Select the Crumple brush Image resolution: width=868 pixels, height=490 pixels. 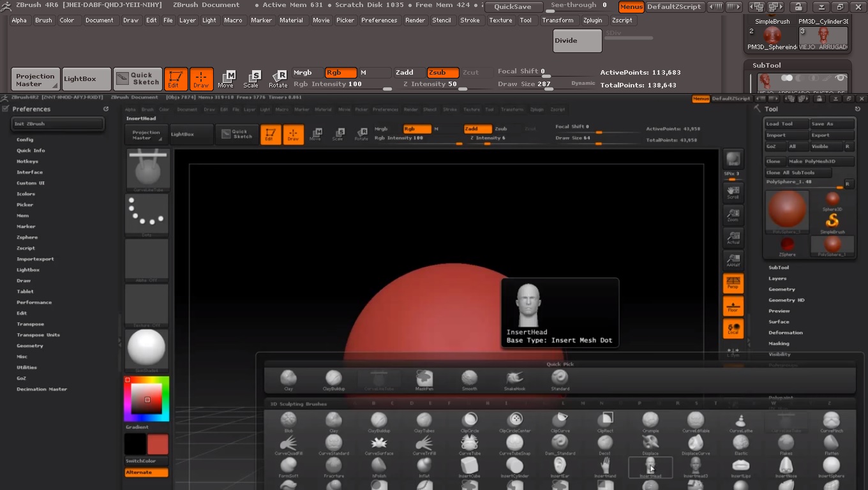click(650, 422)
